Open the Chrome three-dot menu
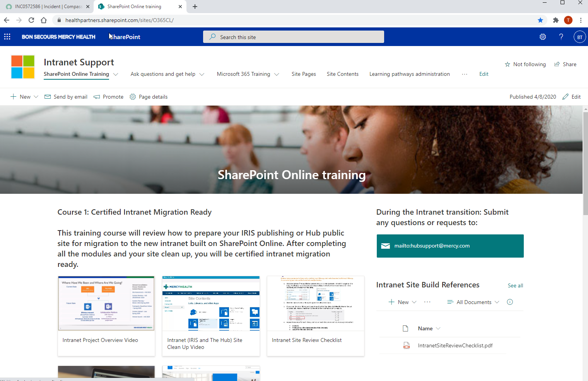 pos(581,20)
